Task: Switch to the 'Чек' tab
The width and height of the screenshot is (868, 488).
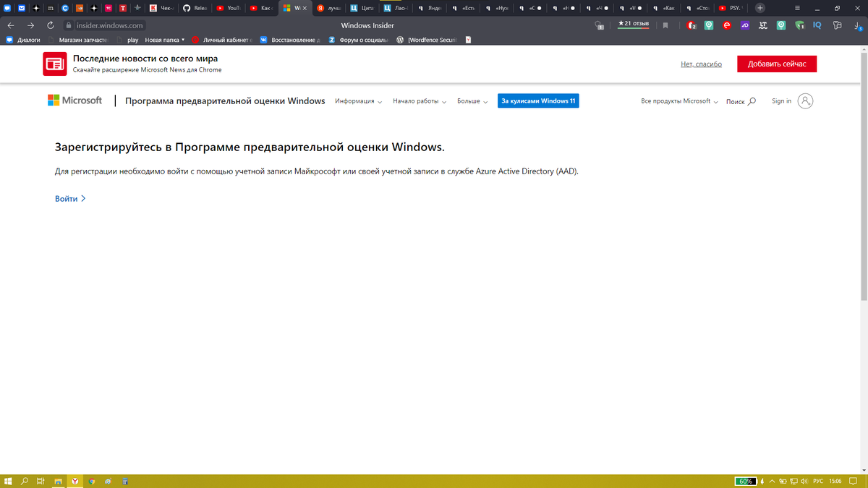Action: (x=161, y=8)
